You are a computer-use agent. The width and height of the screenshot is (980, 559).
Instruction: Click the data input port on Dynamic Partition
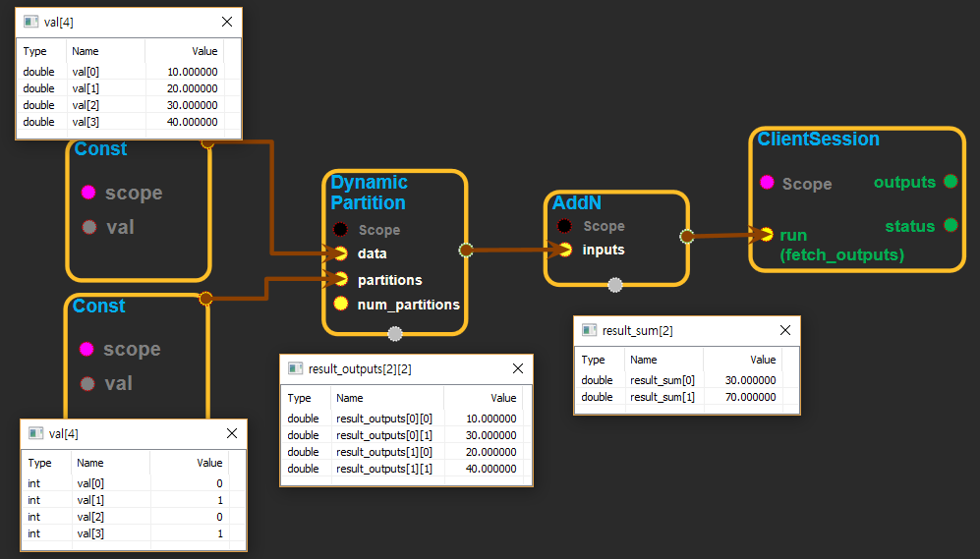coord(340,253)
